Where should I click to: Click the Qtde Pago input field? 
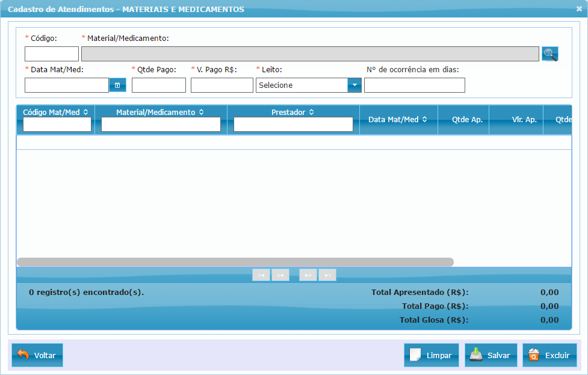tap(159, 85)
